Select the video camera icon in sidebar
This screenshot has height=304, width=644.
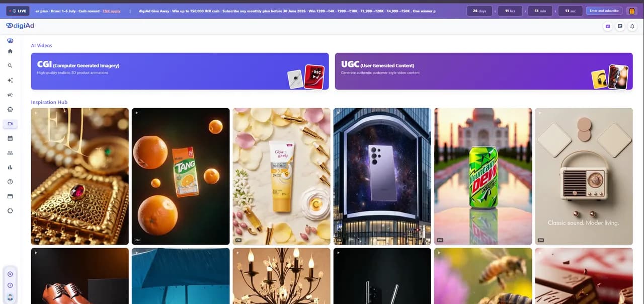(x=10, y=124)
